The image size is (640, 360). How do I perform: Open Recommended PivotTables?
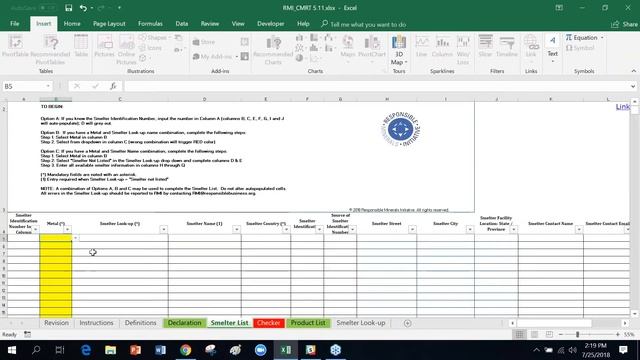click(x=50, y=50)
